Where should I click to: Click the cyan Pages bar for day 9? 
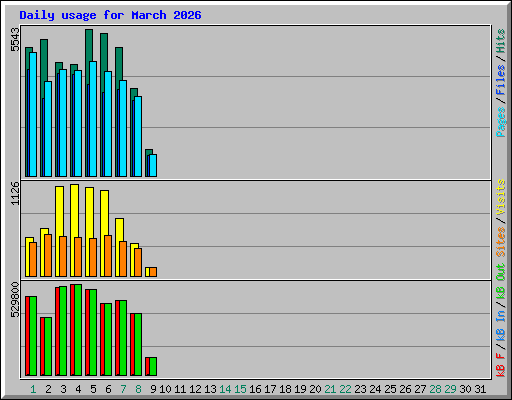pyautogui.click(x=153, y=165)
